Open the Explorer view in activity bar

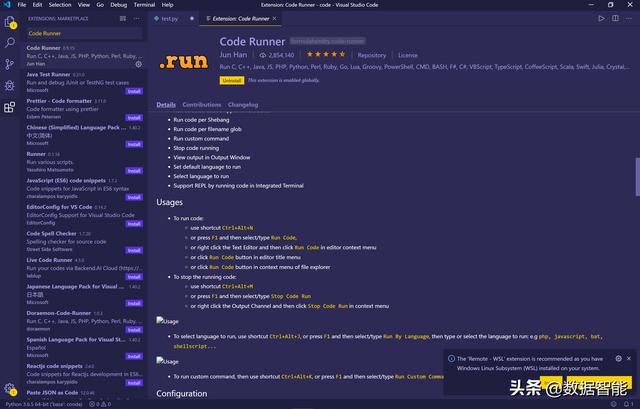[10, 22]
